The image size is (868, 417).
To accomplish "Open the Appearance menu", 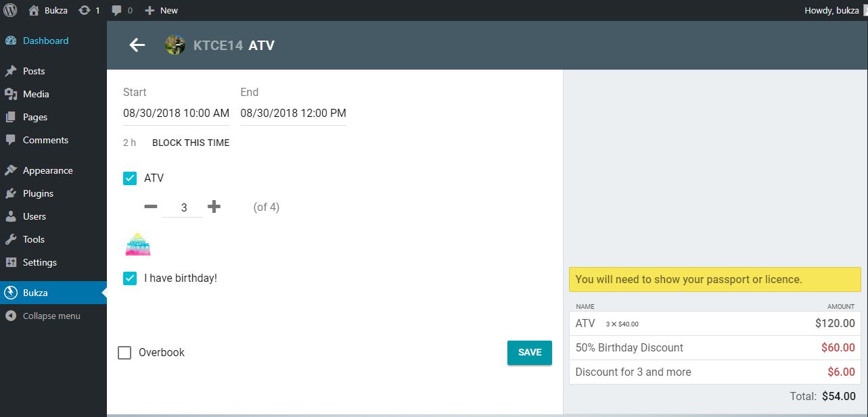I will click(x=53, y=170).
